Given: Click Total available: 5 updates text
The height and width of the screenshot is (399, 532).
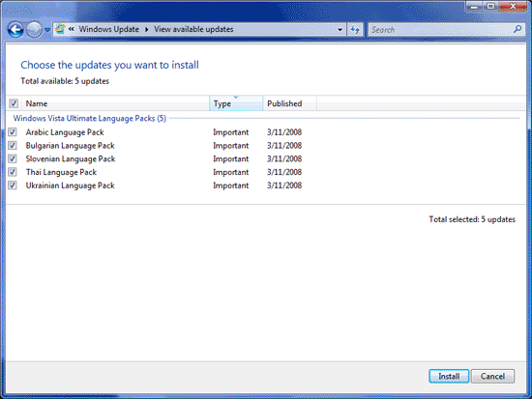Looking at the screenshot, I should pos(65,81).
